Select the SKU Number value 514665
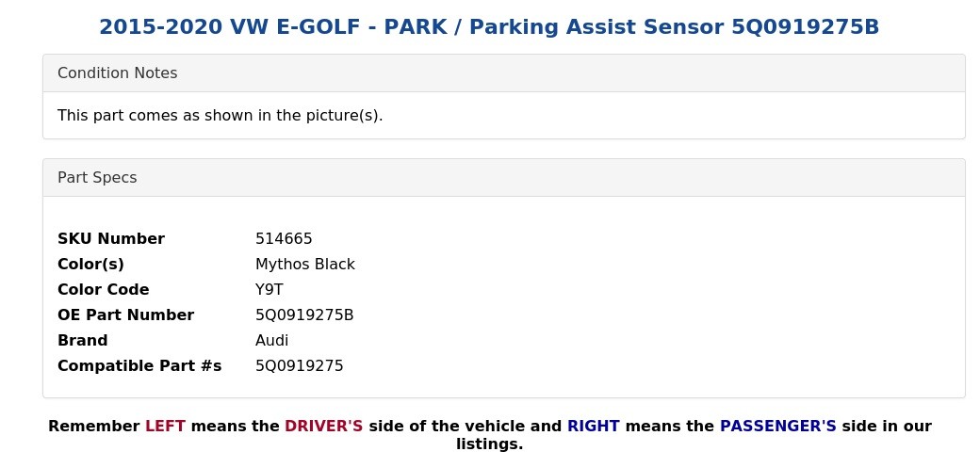The width and height of the screenshot is (980, 468). click(x=284, y=238)
